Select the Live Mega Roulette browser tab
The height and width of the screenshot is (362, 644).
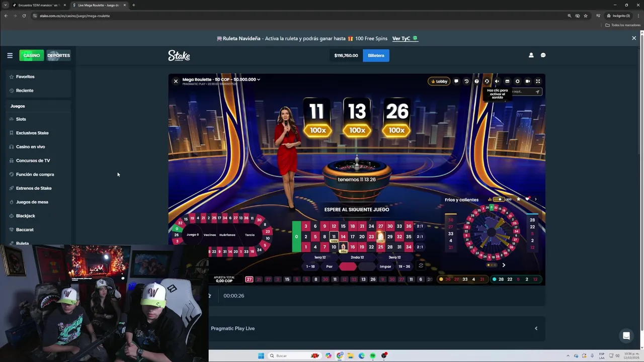(x=99, y=5)
